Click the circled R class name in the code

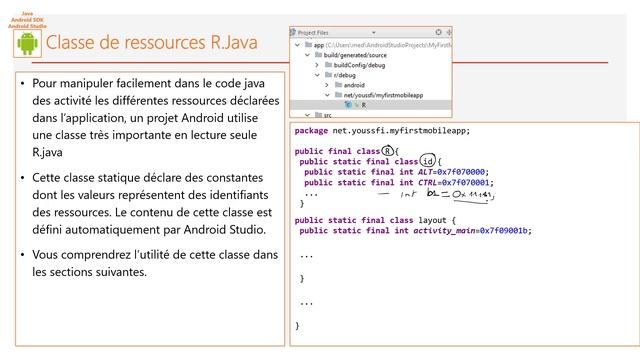coord(387,151)
